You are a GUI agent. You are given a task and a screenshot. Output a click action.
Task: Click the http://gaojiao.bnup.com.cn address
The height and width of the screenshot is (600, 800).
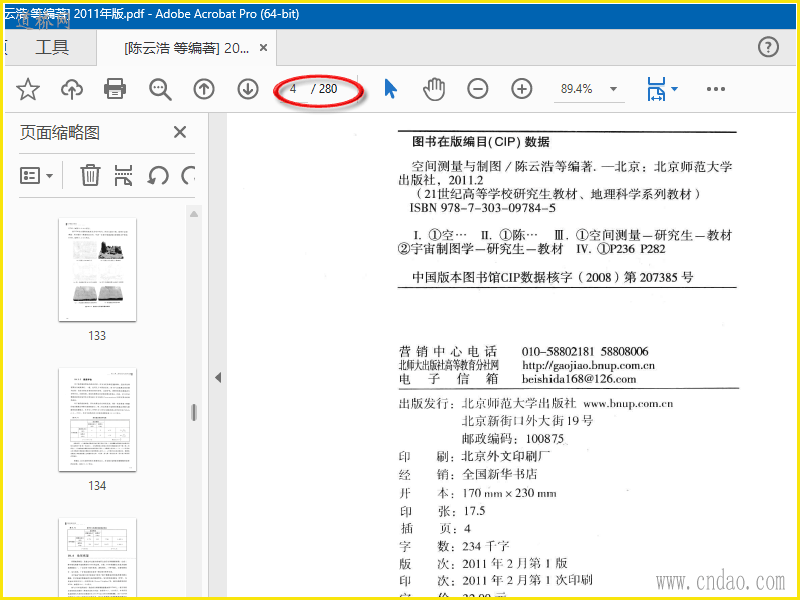[588, 365]
